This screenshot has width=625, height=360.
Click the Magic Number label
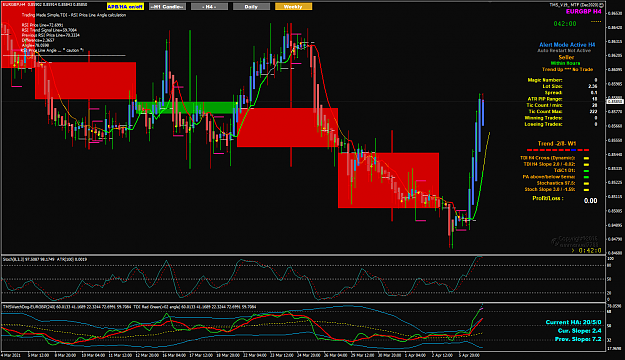pos(545,80)
